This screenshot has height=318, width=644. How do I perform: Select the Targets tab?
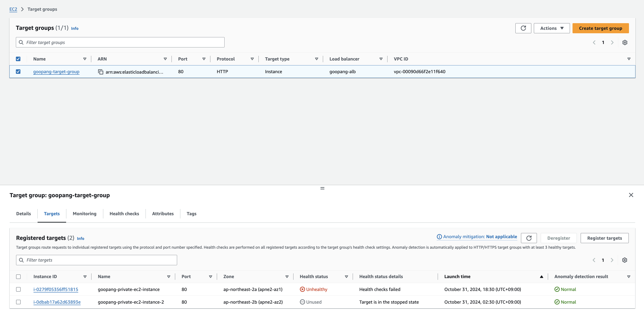point(52,214)
